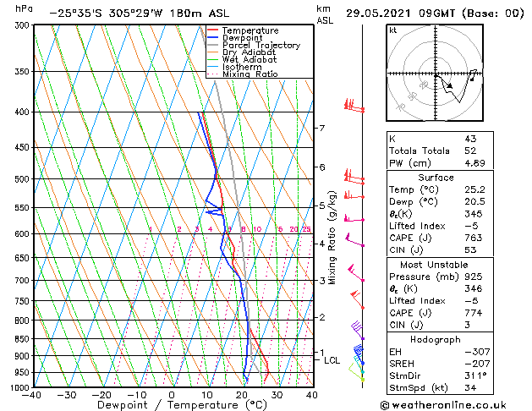Click the red Temperature legend line

[x=212, y=30]
